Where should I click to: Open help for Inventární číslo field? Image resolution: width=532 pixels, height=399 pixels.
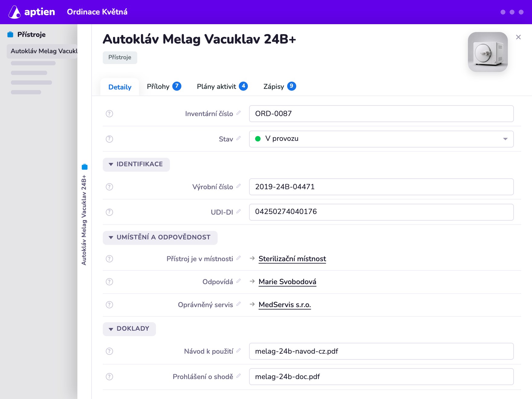click(109, 114)
